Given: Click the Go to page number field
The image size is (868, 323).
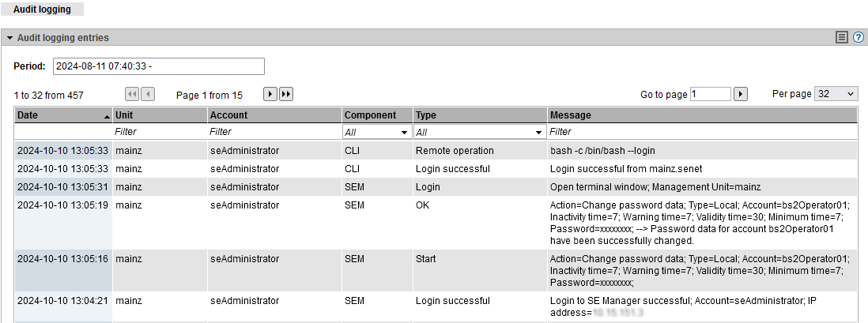Looking at the screenshot, I should [710, 94].
